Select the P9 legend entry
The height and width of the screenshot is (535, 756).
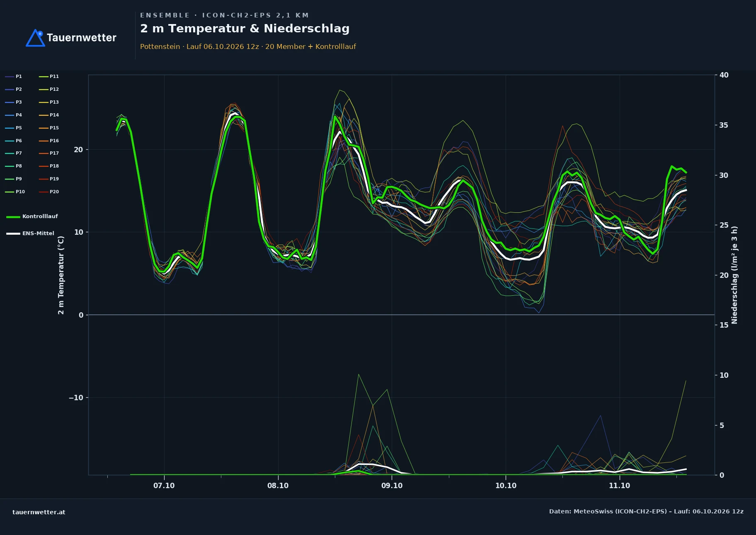[x=14, y=179]
